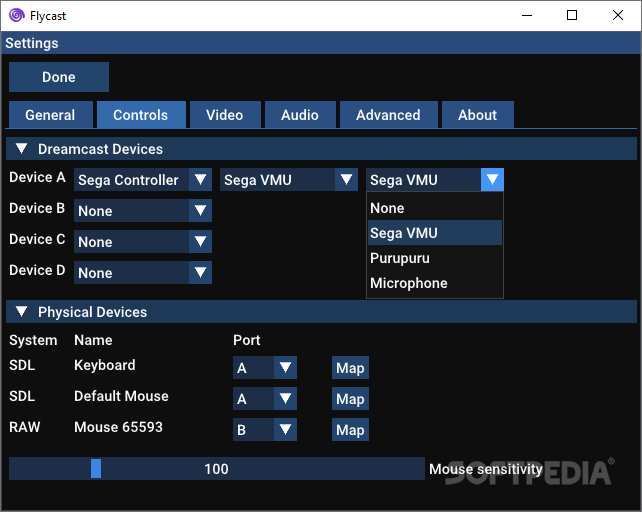The width and height of the screenshot is (642, 512).
Task: Click the Mouse sensitivity slider value 100
Action: tap(217, 469)
